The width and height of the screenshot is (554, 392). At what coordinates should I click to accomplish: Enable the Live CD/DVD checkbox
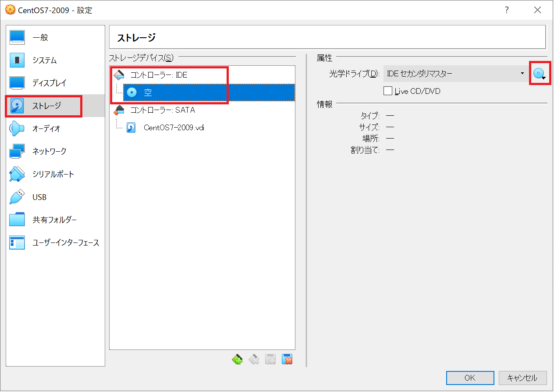click(x=387, y=91)
